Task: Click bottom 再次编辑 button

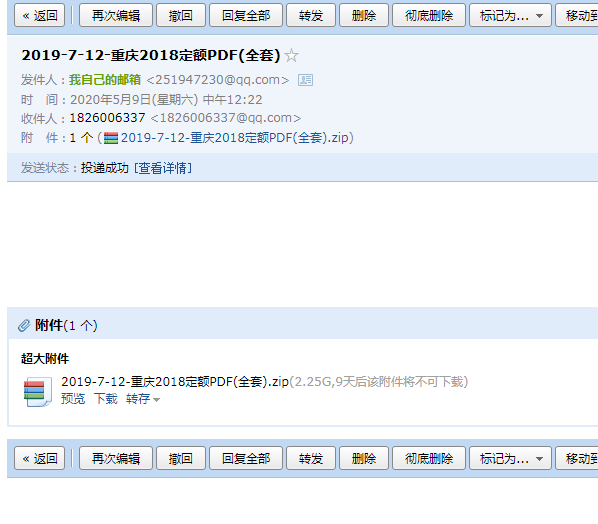Action: (116, 458)
